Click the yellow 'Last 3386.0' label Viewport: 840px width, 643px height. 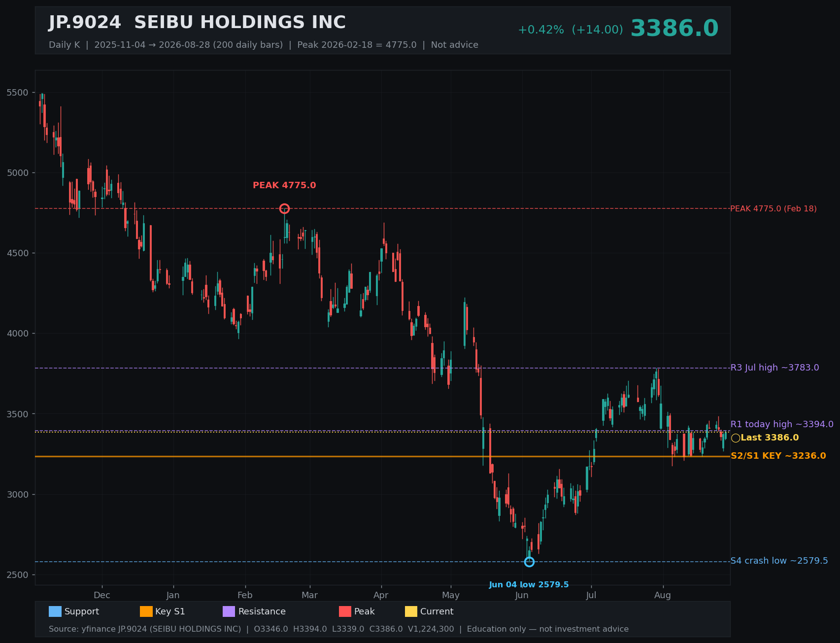(770, 438)
